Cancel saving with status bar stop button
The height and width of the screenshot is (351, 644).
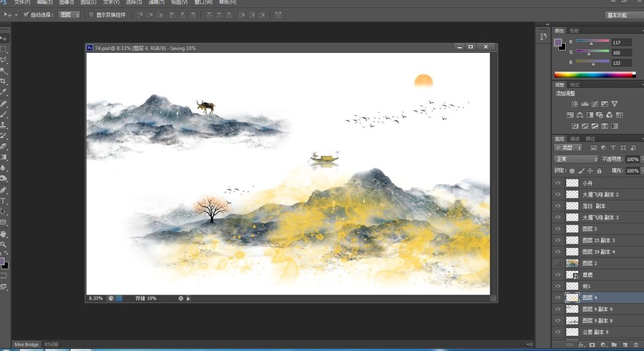tap(181, 298)
